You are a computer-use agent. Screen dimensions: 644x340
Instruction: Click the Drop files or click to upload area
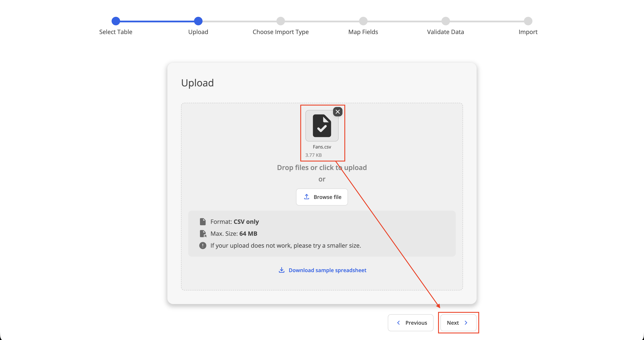(x=322, y=167)
